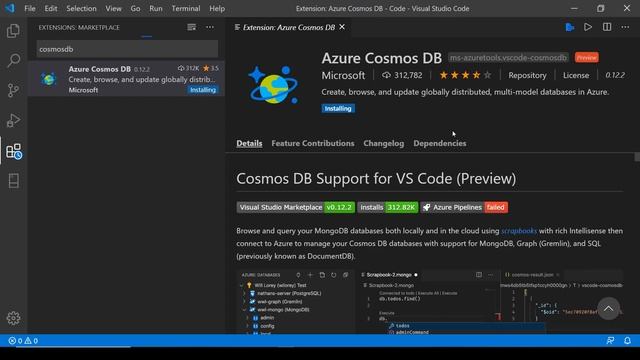
Task: Click the ms-azuretools.vscode-cosmosdb identifier
Action: click(508, 58)
